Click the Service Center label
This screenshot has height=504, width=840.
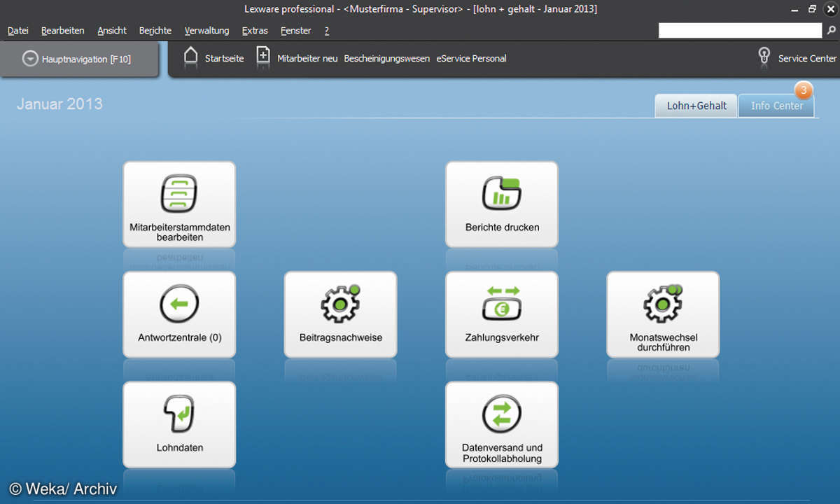[807, 59]
